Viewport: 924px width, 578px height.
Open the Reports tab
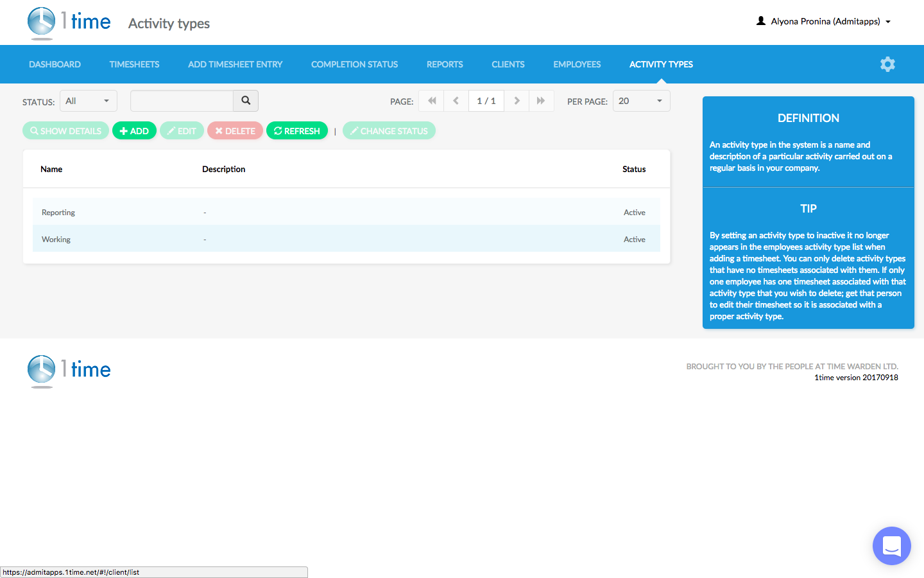pyautogui.click(x=445, y=64)
